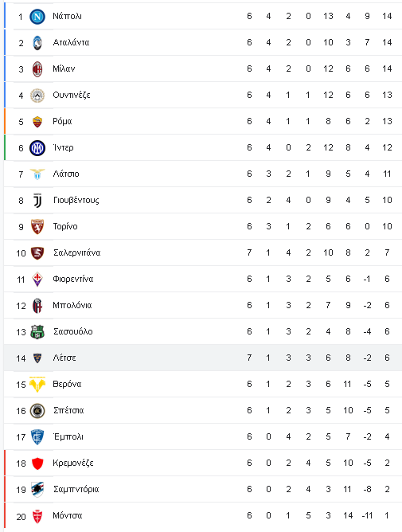Click the Μόντσα team name
The image size is (402, 532).
click(x=67, y=516)
